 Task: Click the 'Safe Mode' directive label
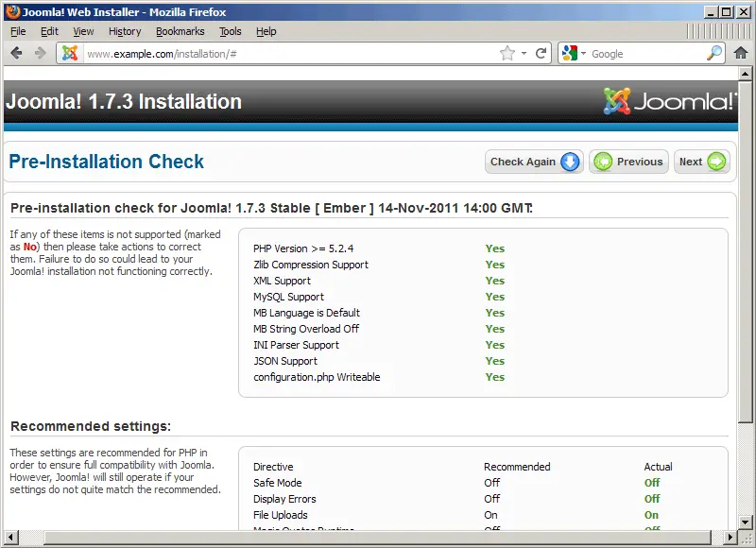point(277,483)
